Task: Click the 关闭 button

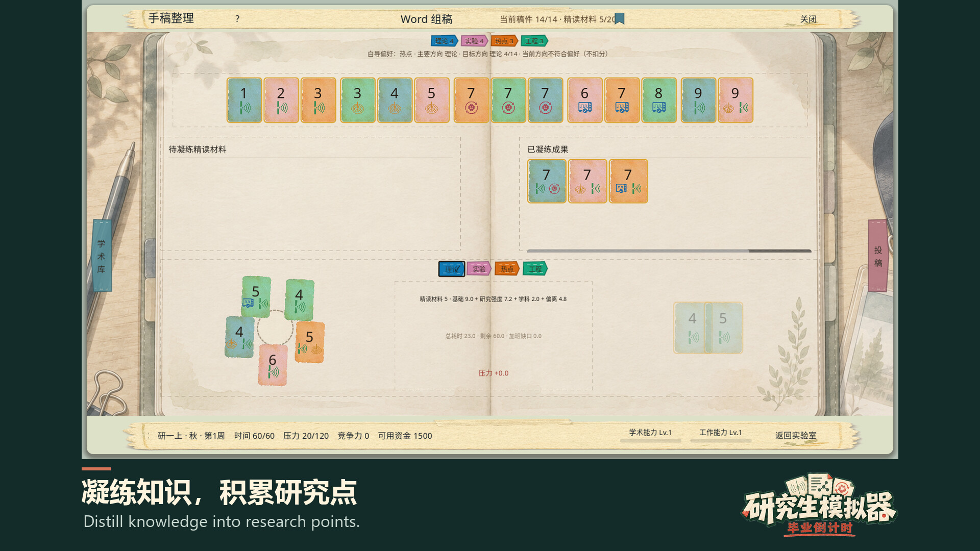Action: click(x=808, y=19)
